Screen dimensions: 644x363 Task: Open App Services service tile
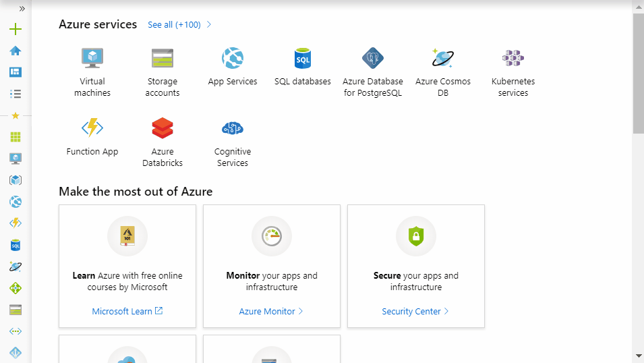pos(233,67)
